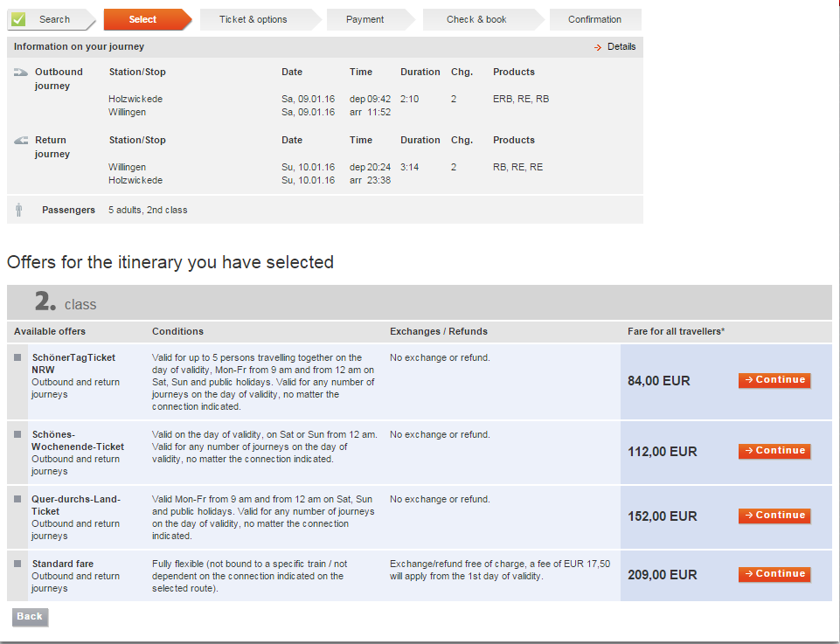The image size is (840, 644).
Task: Open the Select step tab
Action: [x=148, y=19]
